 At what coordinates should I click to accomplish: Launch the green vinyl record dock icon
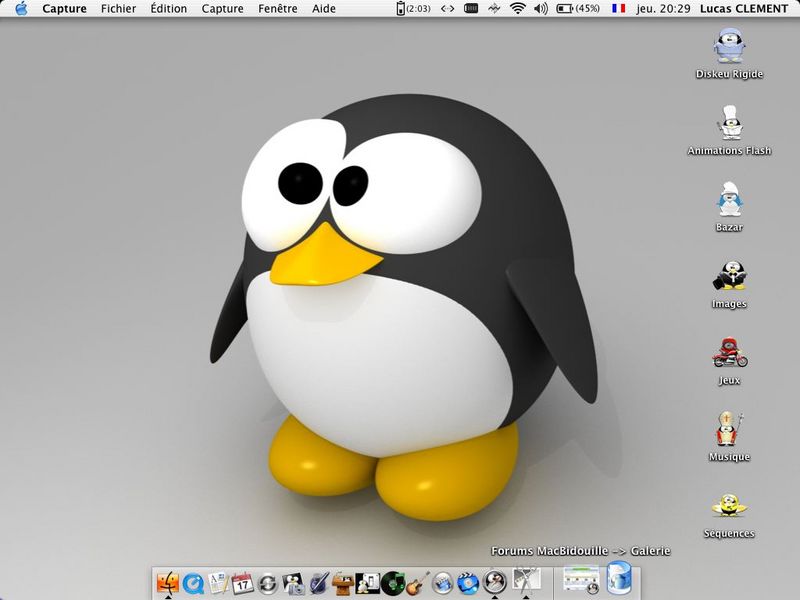[392, 583]
